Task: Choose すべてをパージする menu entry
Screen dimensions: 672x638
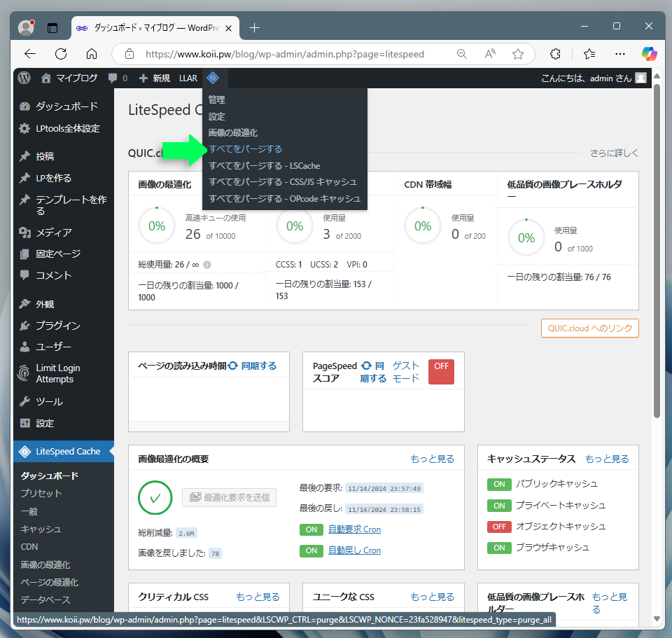Action: [245, 148]
